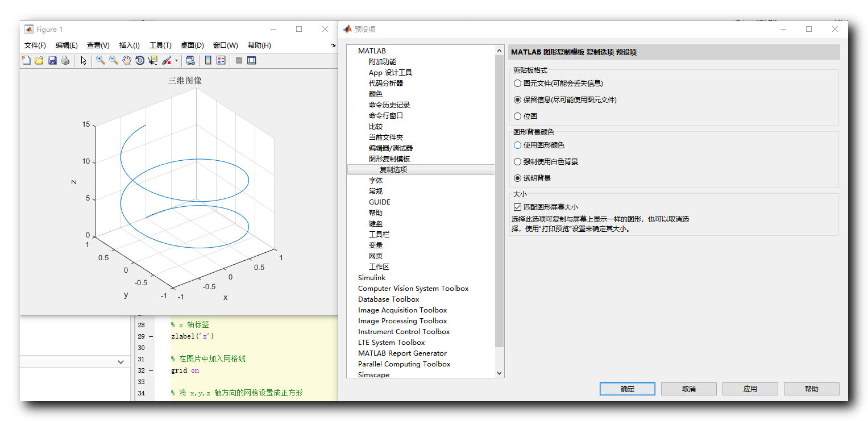
Task: Click the preferences tree scrollbar down arrow
Action: [x=499, y=373]
